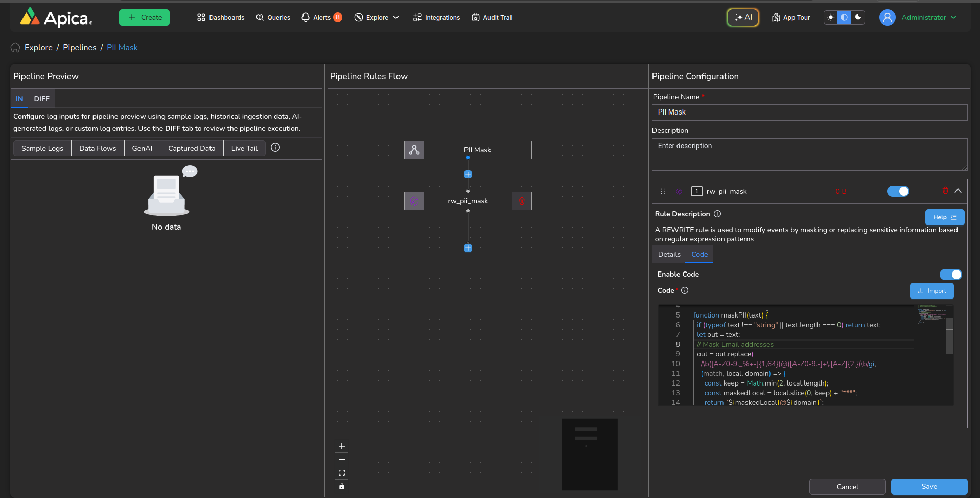Click the Pipeline Name input field

(809, 112)
